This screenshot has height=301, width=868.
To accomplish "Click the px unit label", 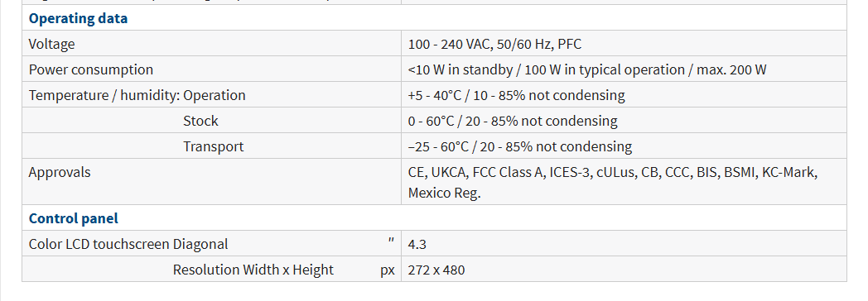I will 388,270.
